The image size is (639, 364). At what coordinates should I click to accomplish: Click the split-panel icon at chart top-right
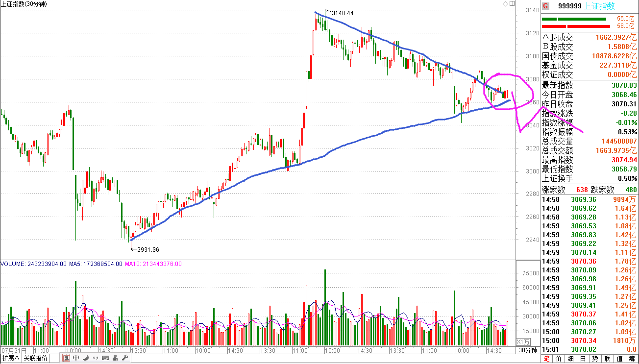[x=512, y=4]
